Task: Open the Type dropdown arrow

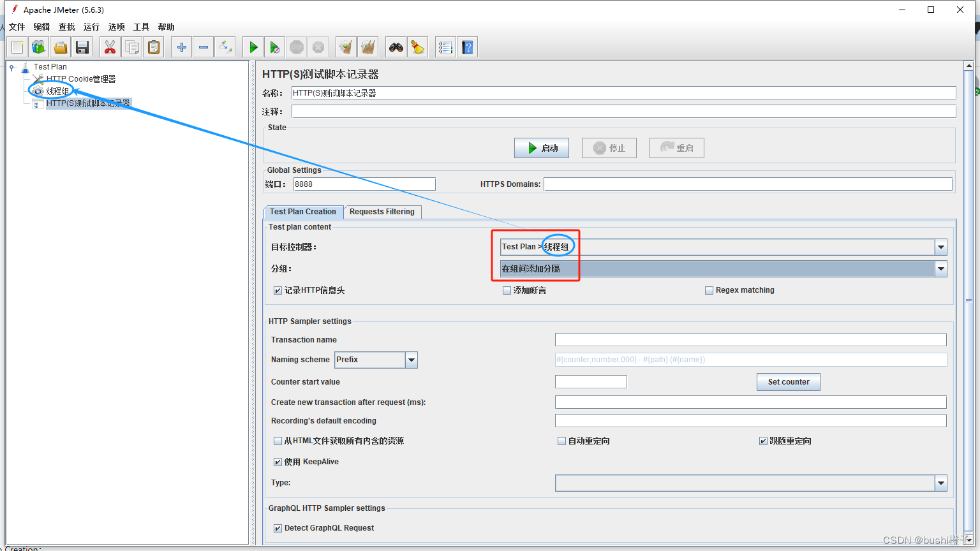Action: click(x=941, y=483)
